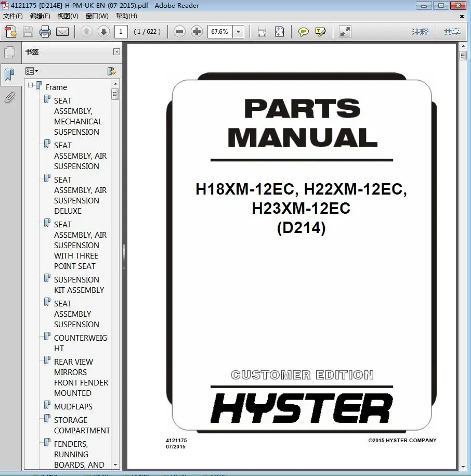Viewport: 471px width, 476px height.
Task: Click the zoom value 67.6% field
Action: [220, 32]
